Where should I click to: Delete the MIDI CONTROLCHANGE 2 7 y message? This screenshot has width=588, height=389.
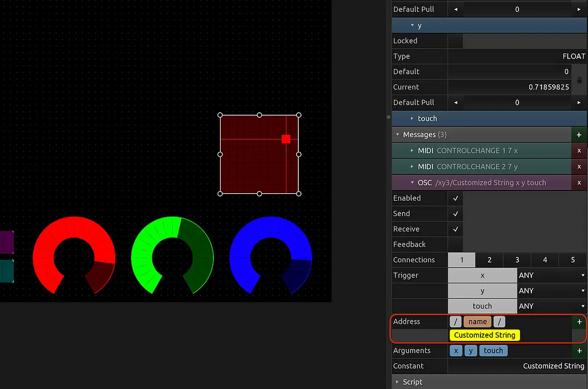579,167
